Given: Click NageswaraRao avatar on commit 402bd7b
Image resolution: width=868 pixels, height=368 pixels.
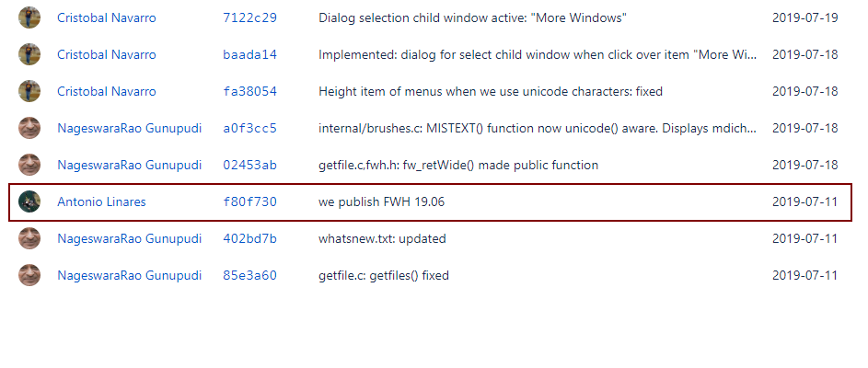Looking at the screenshot, I should click(x=29, y=238).
